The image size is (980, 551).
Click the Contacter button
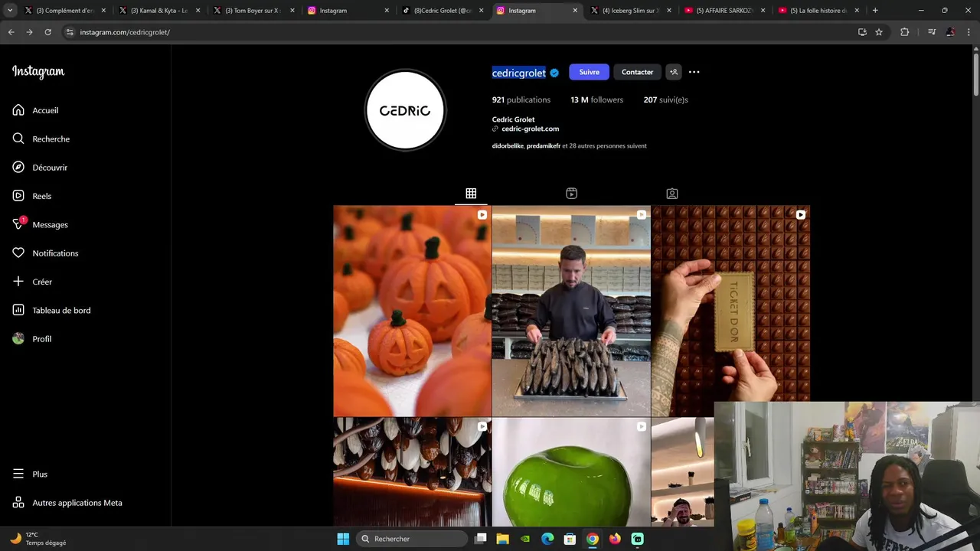(x=637, y=72)
